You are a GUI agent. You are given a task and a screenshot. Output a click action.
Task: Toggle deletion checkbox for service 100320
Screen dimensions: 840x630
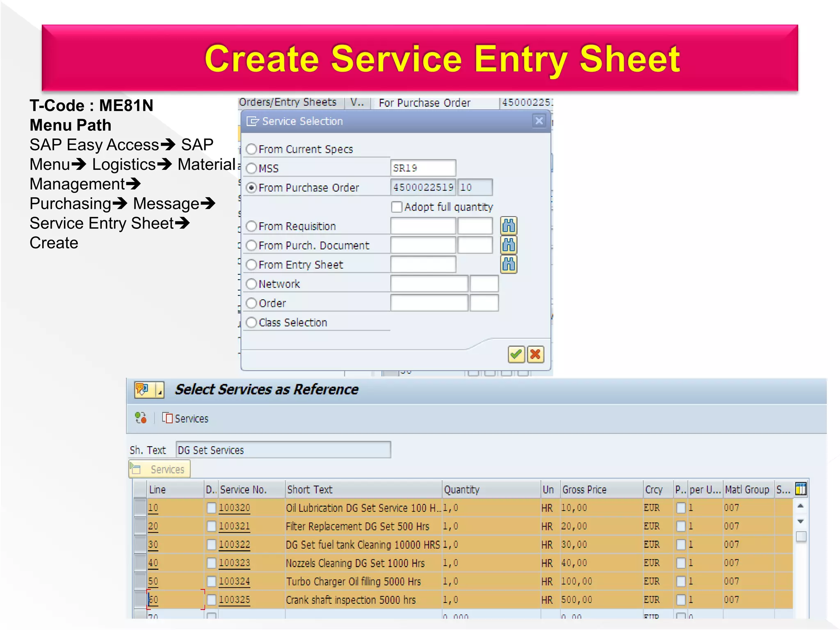211,508
